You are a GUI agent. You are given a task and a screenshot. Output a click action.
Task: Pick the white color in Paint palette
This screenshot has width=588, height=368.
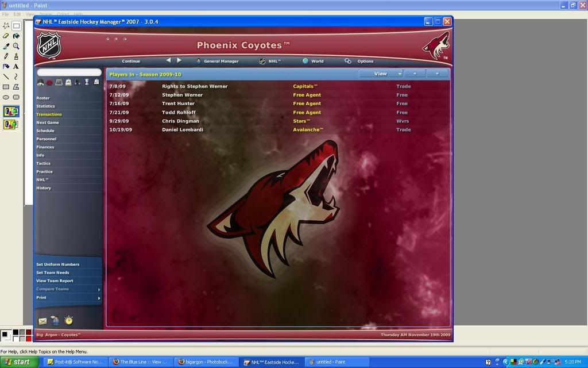point(16,338)
